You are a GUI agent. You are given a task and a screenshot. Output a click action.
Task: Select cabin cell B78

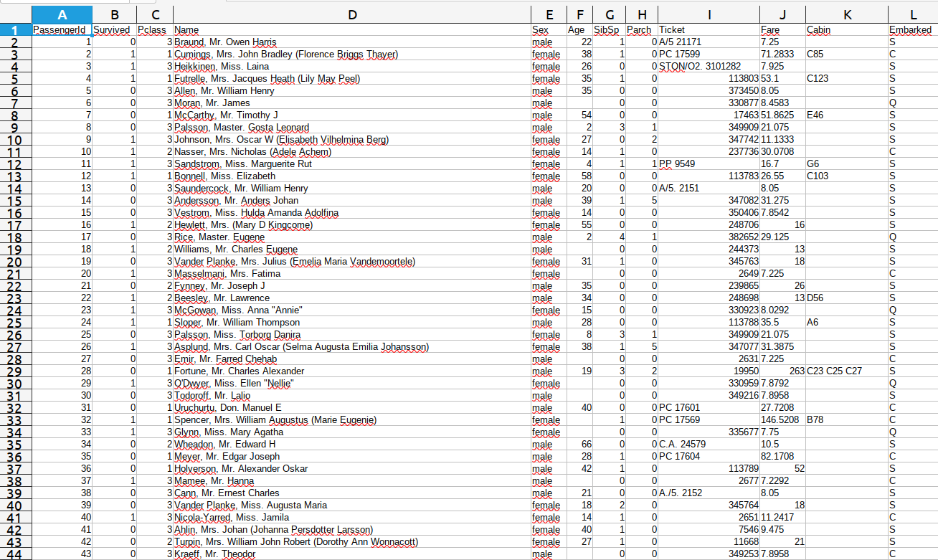coord(846,420)
